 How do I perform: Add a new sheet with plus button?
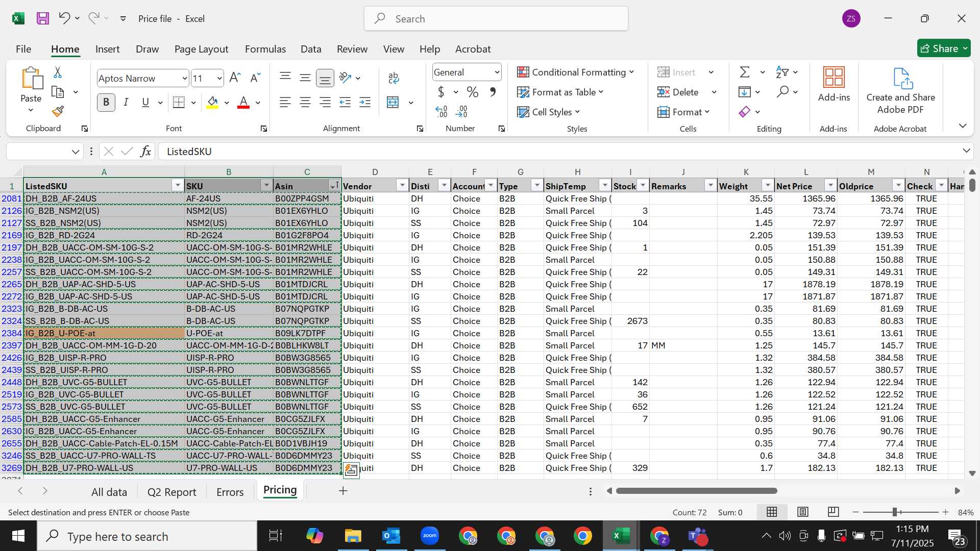tap(343, 491)
